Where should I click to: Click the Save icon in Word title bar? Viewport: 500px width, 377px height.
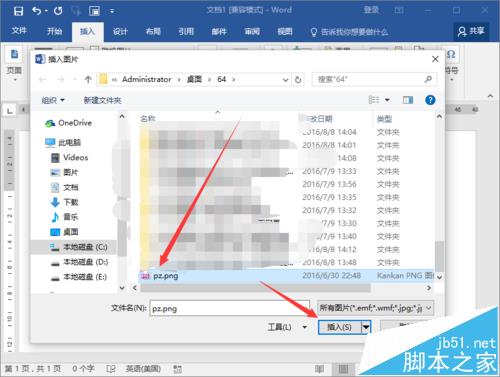(x=18, y=11)
